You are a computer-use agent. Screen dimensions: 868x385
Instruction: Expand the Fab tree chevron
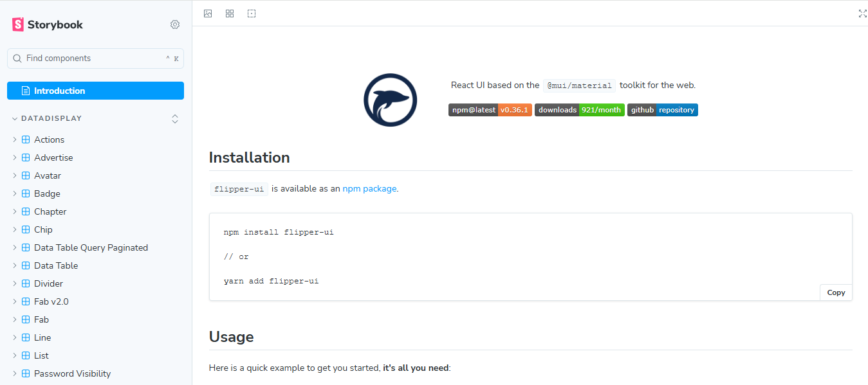click(x=14, y=319)
